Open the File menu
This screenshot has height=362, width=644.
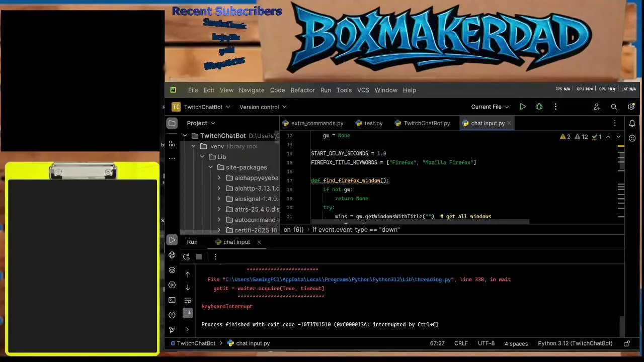coord(193,90)
